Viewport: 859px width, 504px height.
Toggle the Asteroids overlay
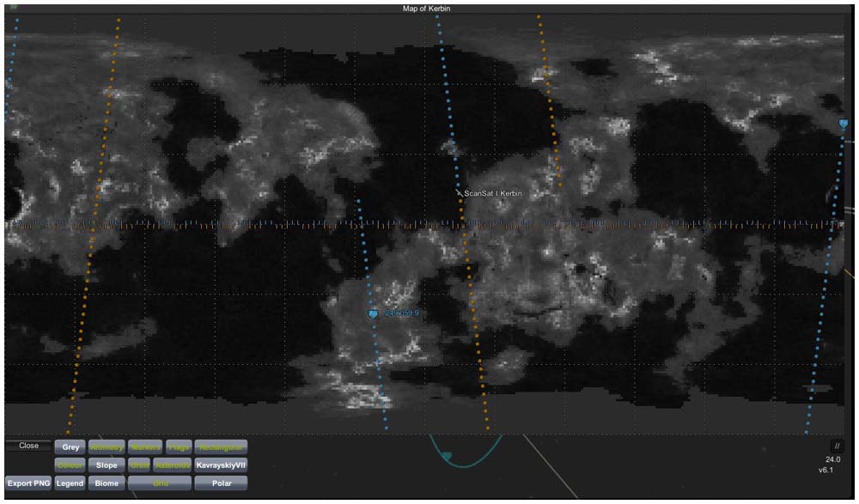pos(173,465)
